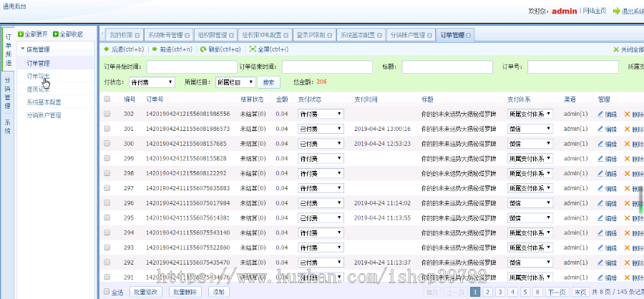Image resolution: width=644 pixels, height=299 pixels.
Task: Open the 所属栏目 filter dropdown
Action: click(x=235, y=82)
